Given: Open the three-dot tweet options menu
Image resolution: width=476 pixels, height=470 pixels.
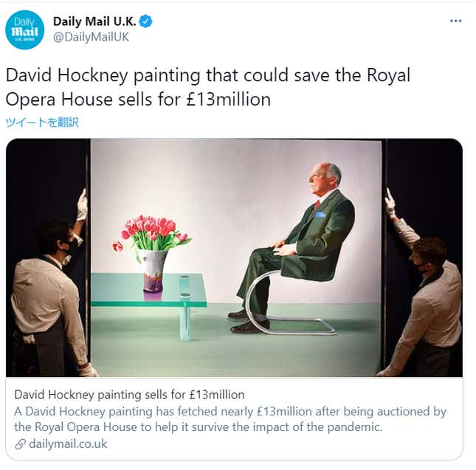Looking at the screenshot, I should [455, 21].
